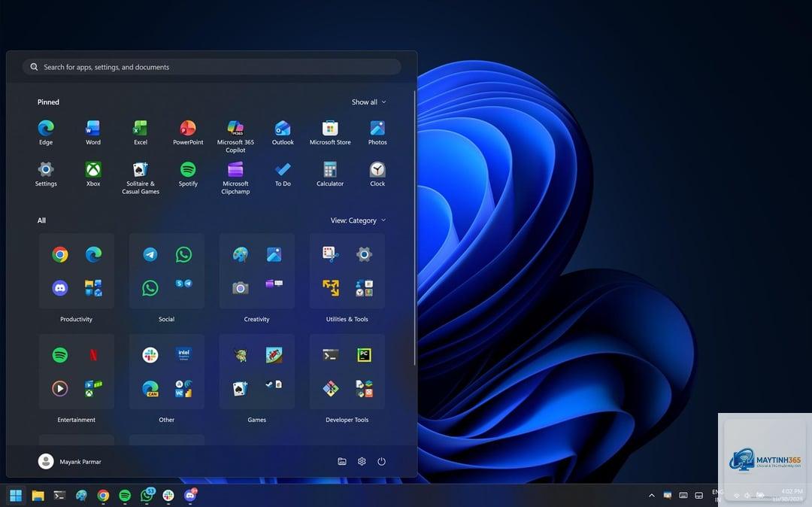
Task: Launch PowerPoint from Pinned apps
Action: pos(188,132)
